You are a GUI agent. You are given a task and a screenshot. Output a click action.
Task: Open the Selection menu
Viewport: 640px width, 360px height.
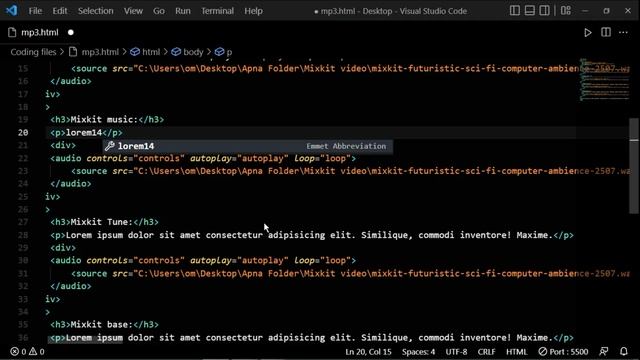(96, 11)
